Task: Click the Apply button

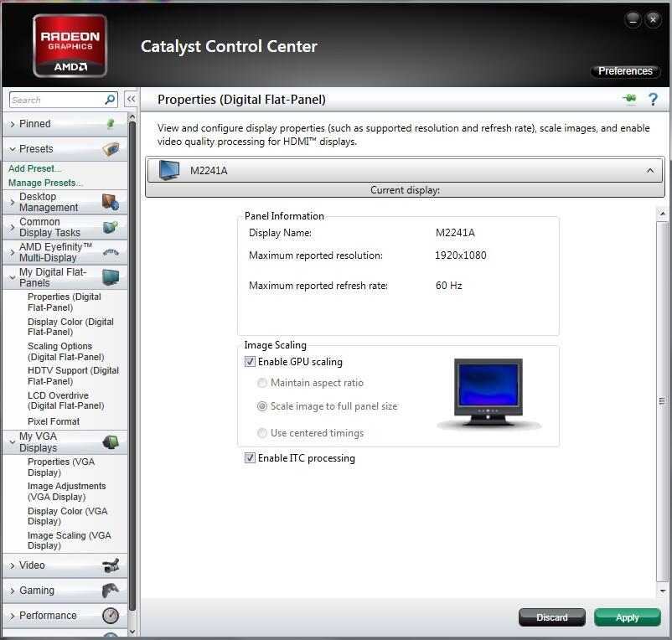Action: [x=628, y=617]
